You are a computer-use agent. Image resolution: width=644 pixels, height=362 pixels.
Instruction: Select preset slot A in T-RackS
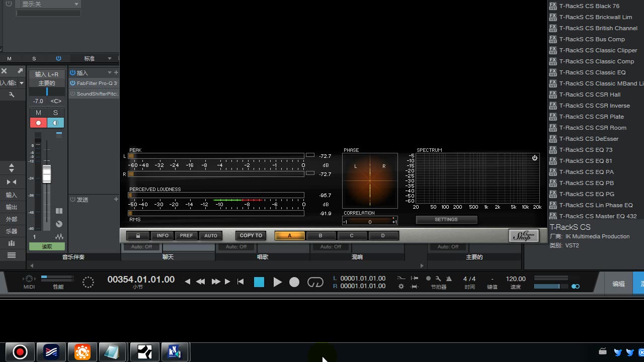[x=289, y=235]
